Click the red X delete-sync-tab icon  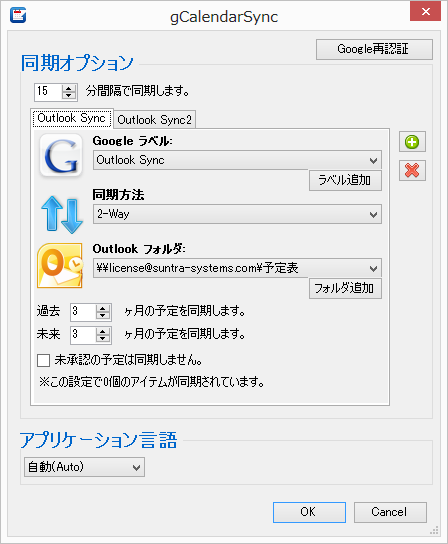click(x=412, y=170)
